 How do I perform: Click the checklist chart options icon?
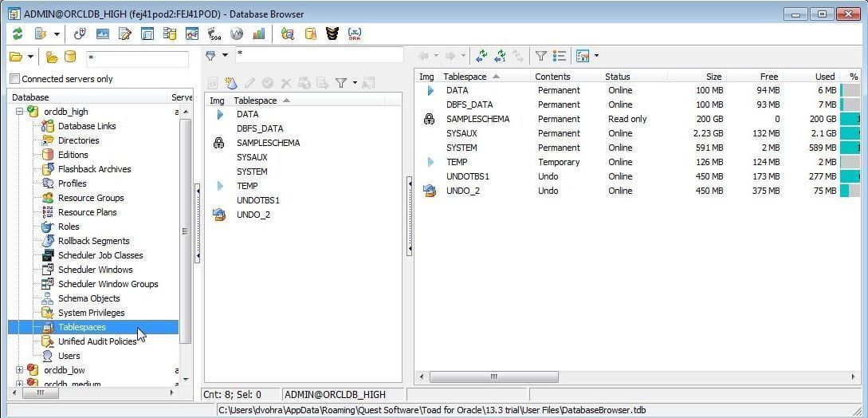click(583, 55)
